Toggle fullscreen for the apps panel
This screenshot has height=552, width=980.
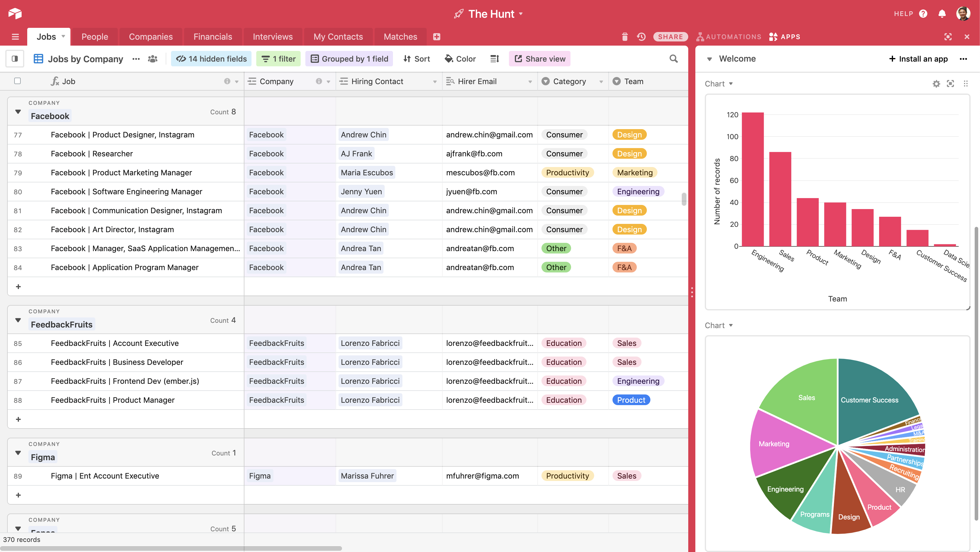click(948, 37)
